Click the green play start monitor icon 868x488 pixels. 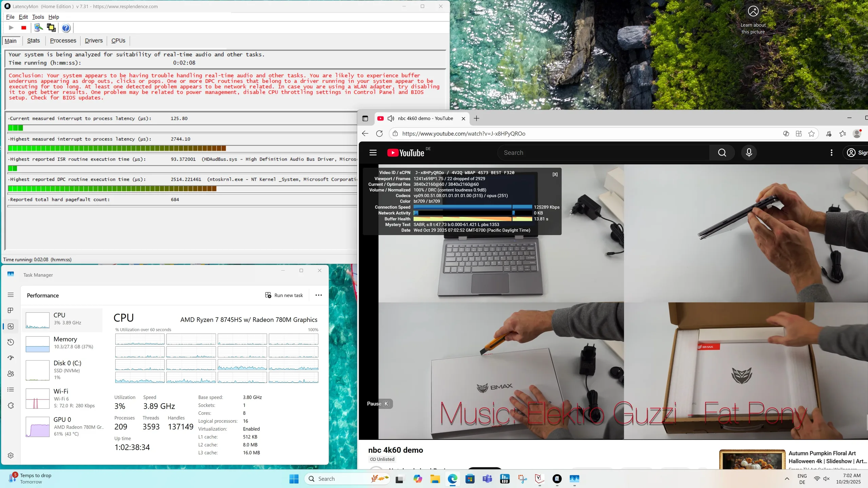[x=11, y=28]
